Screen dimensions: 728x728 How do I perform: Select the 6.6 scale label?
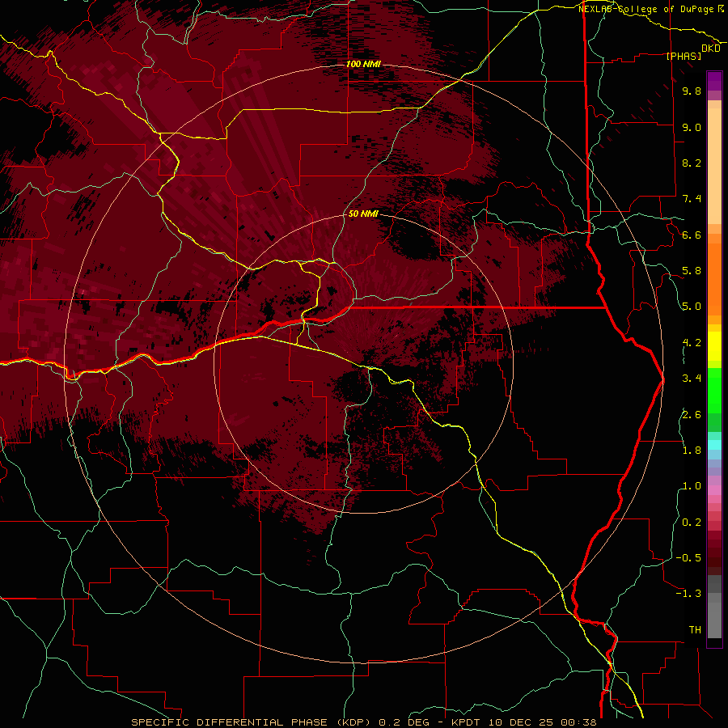click(692, 235)
